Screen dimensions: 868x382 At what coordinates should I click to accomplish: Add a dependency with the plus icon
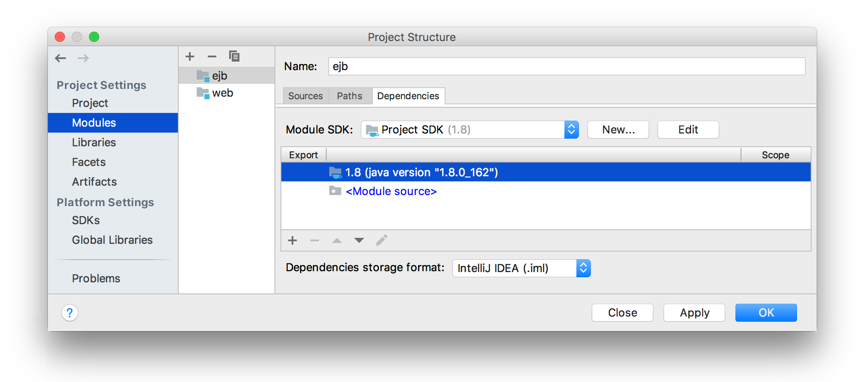pos(292,240)
